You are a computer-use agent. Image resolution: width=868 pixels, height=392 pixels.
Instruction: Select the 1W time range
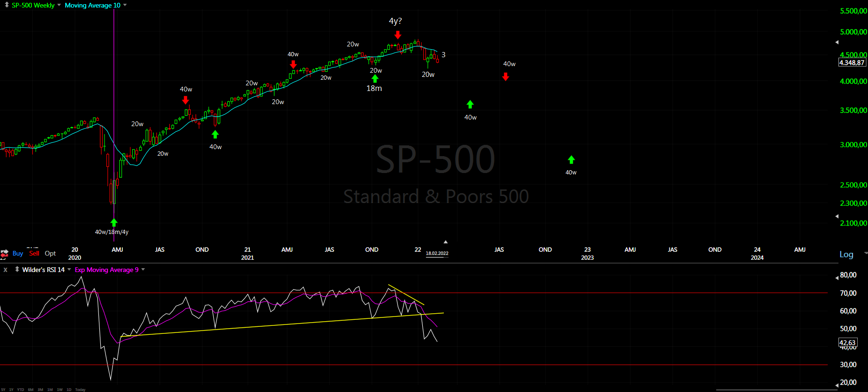click(x=60, y=390)
